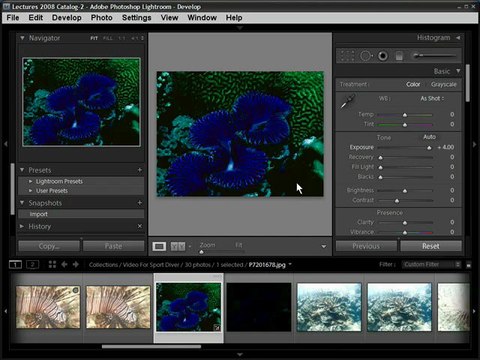Viewport: 480px width, 360px height.
Task: Clear History with the X icon
Action: (x=140, y=226)
